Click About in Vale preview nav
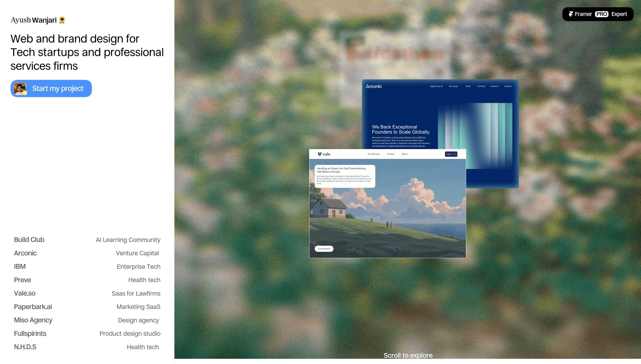641x364 pixels. (x=404, y=154)
